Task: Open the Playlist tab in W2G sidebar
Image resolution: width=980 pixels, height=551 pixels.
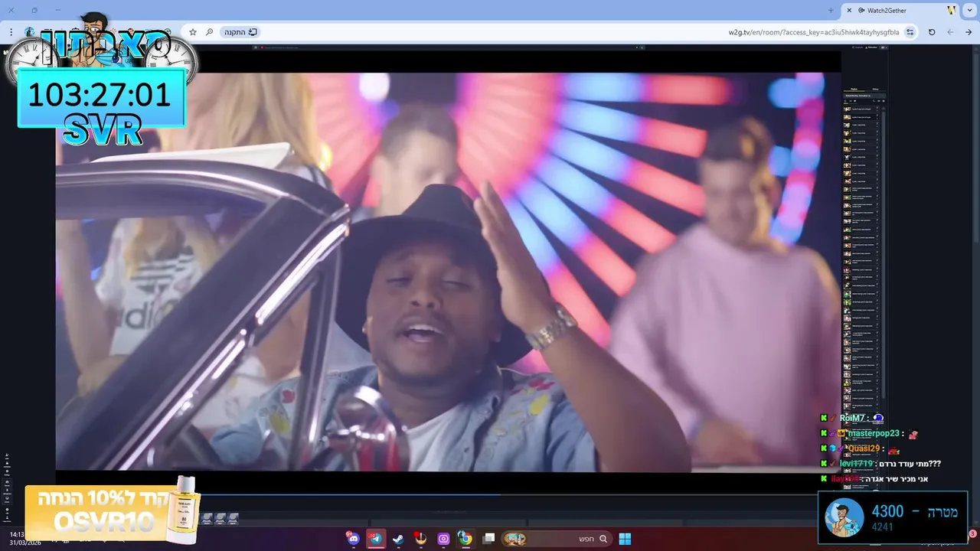Action: point(854,90)
